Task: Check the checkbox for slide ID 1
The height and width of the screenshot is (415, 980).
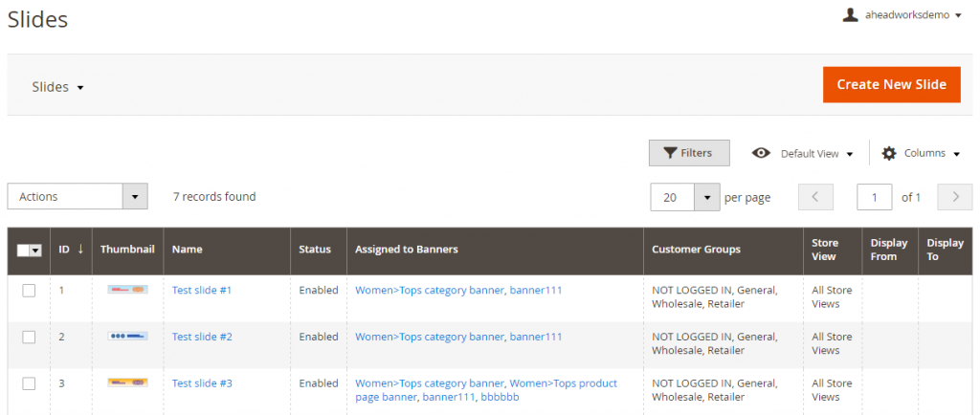Action: [29, 290]
